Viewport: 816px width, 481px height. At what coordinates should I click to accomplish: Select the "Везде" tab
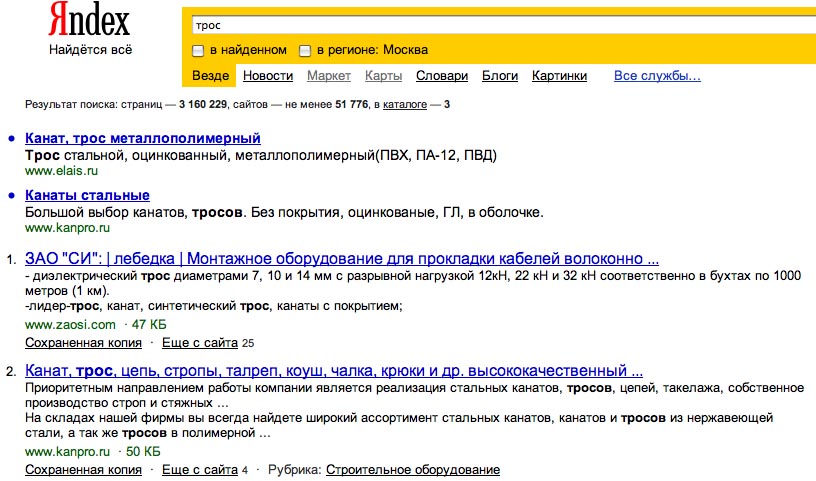click(210, 76)
